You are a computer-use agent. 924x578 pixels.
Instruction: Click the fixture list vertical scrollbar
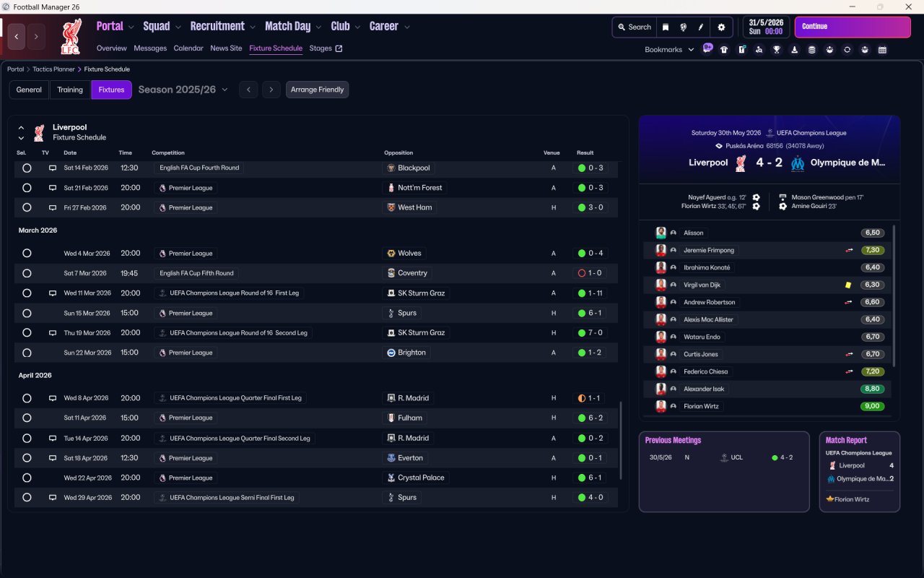tap(620, 441)
